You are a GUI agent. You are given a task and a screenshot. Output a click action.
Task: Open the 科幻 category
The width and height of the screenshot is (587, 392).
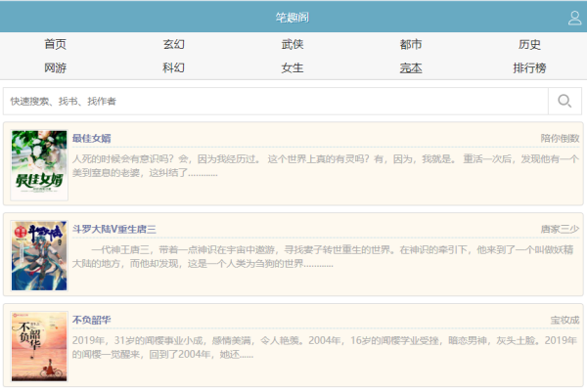tap(174, 67)
